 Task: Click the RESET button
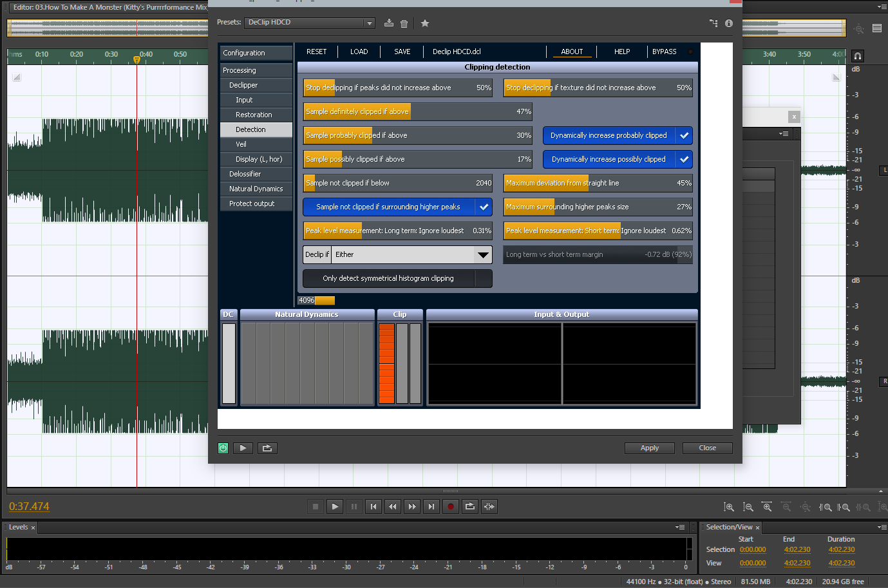pos(316,52)
